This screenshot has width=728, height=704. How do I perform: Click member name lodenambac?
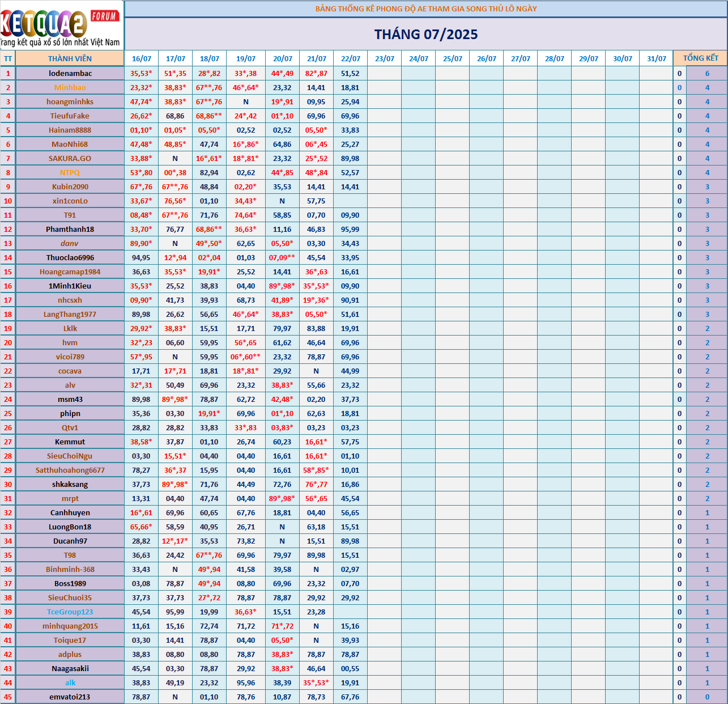click(70, 73)
